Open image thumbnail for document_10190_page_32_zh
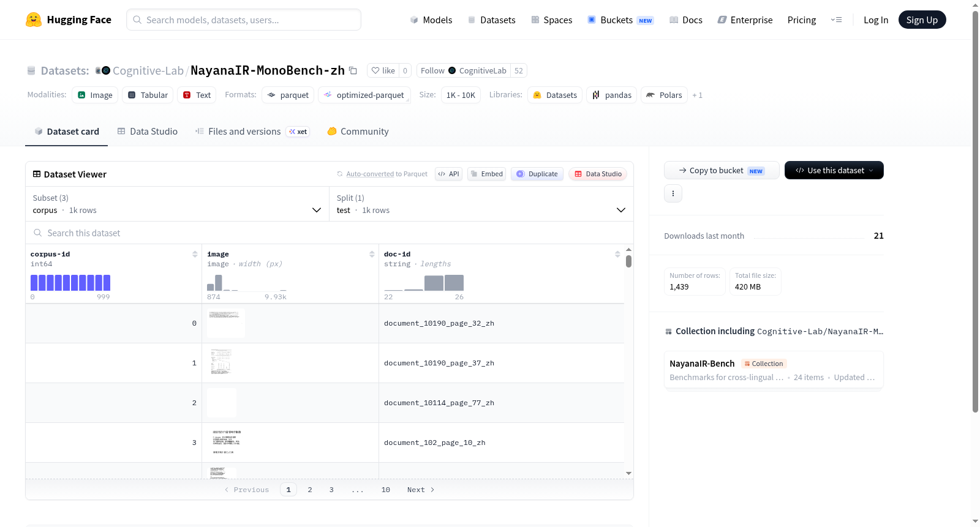The height and width of the screenshot is (527, 980). tap(225, 323)
